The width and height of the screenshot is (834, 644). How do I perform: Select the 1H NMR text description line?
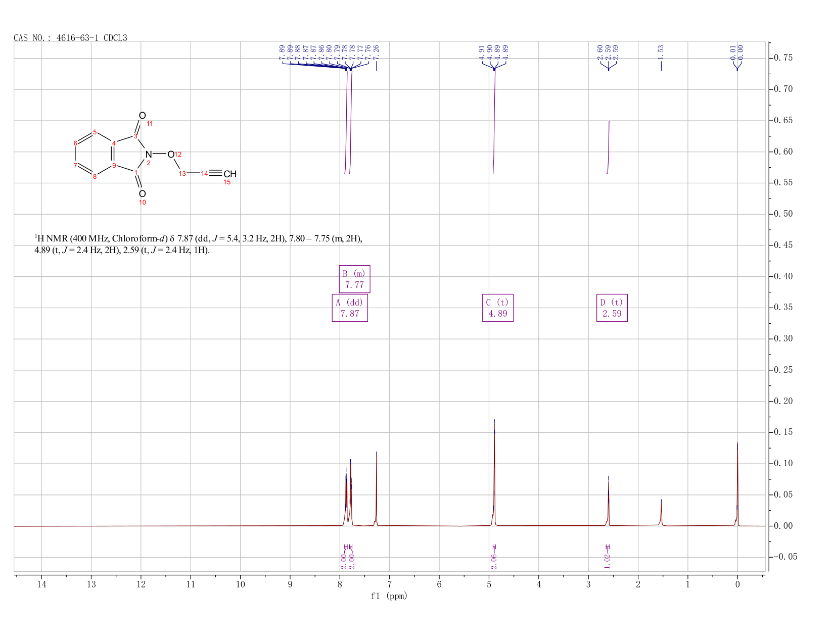pyautogui.click(x=198, y=244)
